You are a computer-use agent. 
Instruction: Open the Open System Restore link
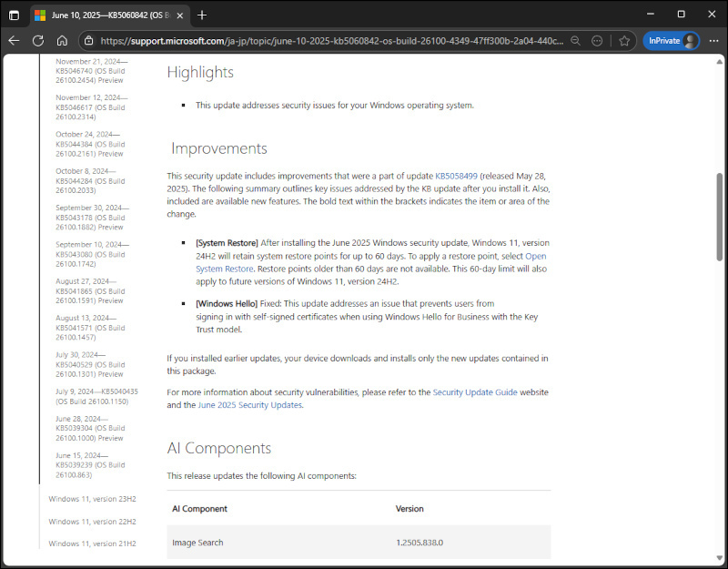click(x=370, y=262)
